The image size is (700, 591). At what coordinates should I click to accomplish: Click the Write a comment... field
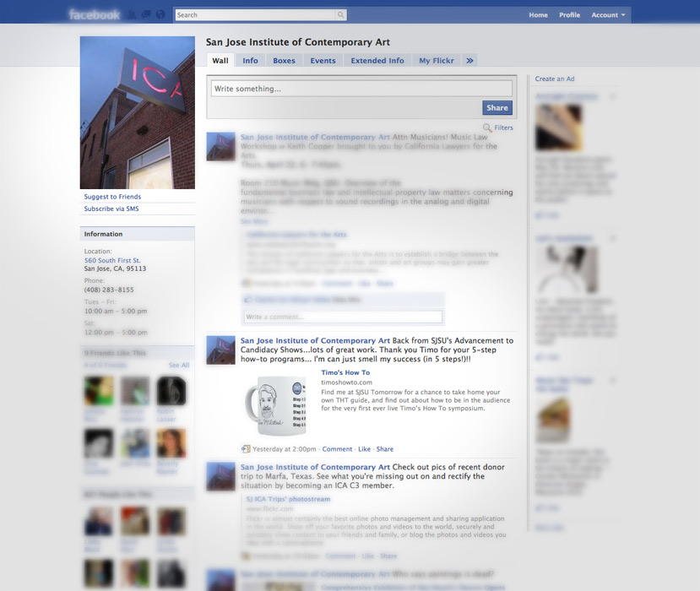(x=343, y=317)
